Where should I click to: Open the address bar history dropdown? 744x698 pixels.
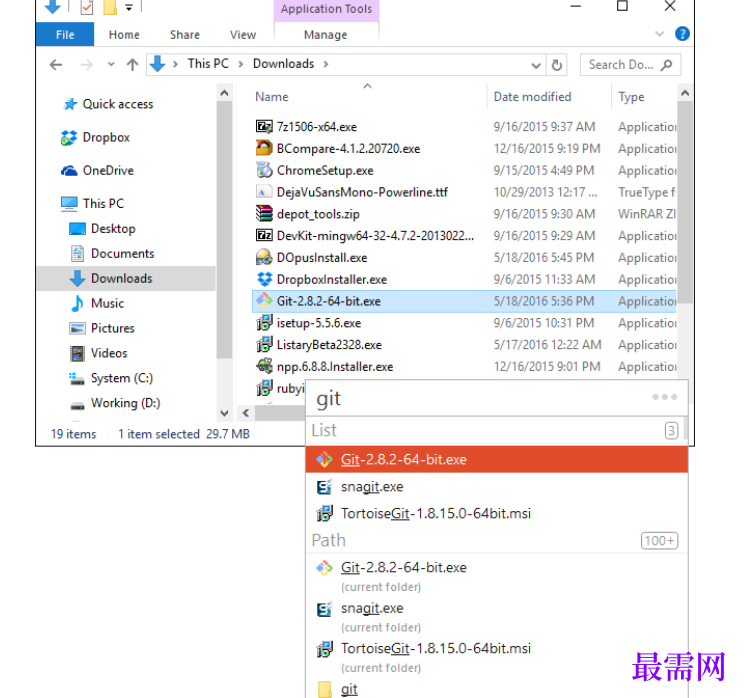[536, 65]
